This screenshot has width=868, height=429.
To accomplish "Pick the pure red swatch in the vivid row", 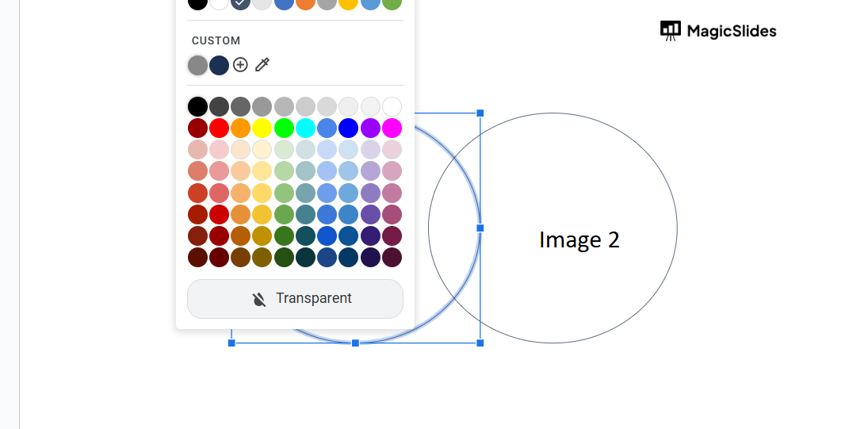I will (x=219, y=128).
